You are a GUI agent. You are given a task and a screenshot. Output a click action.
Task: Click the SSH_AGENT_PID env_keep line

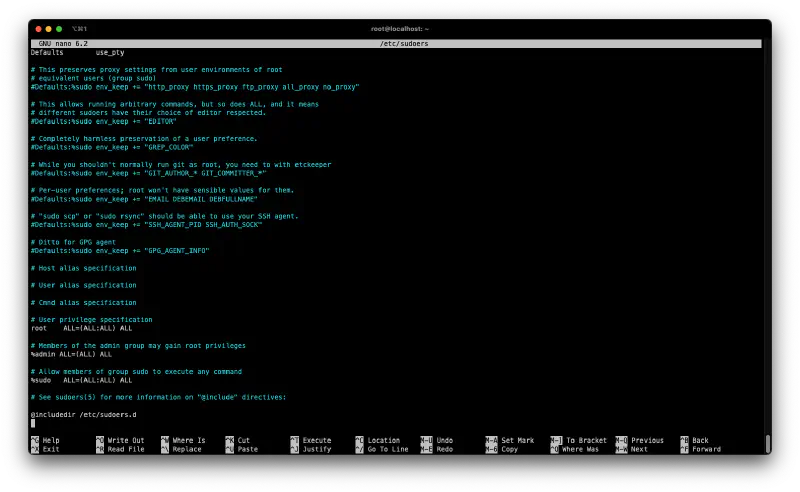[x=146, y=225]
